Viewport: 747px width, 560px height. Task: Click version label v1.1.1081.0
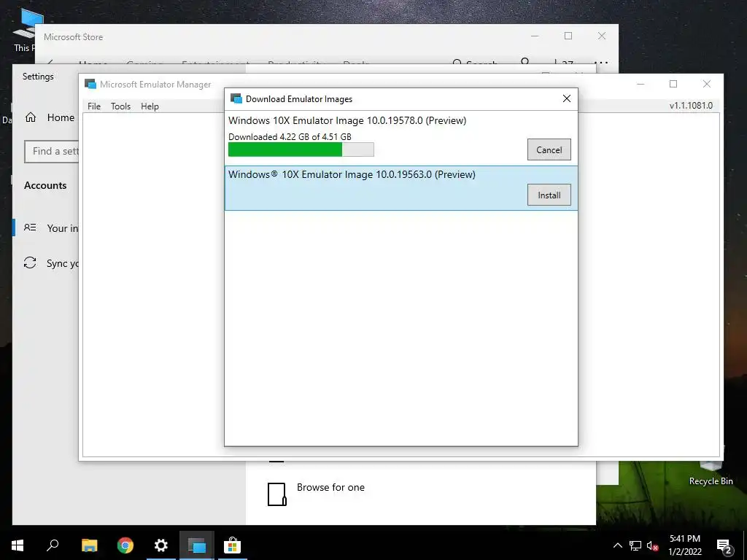(x=691, y=106)
